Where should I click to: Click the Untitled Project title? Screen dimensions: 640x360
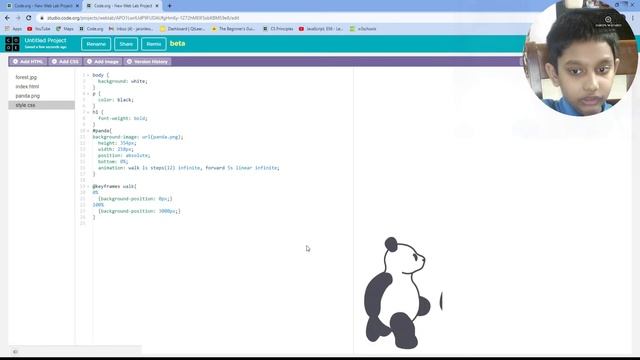[x=45, y=40]
